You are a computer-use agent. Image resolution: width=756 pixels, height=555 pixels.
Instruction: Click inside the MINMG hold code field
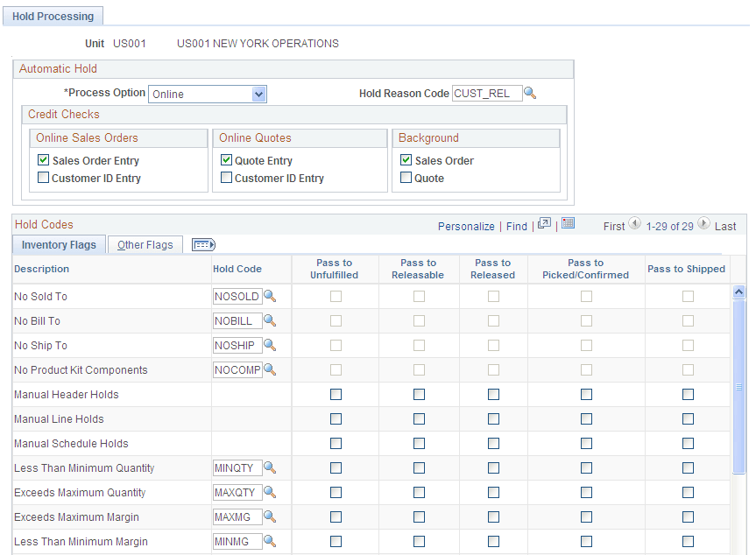(237, 541)
